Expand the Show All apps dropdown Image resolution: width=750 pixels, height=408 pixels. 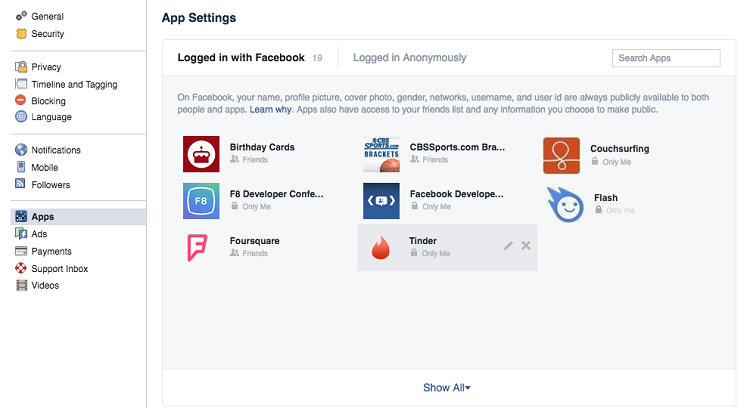pos(447,387)
